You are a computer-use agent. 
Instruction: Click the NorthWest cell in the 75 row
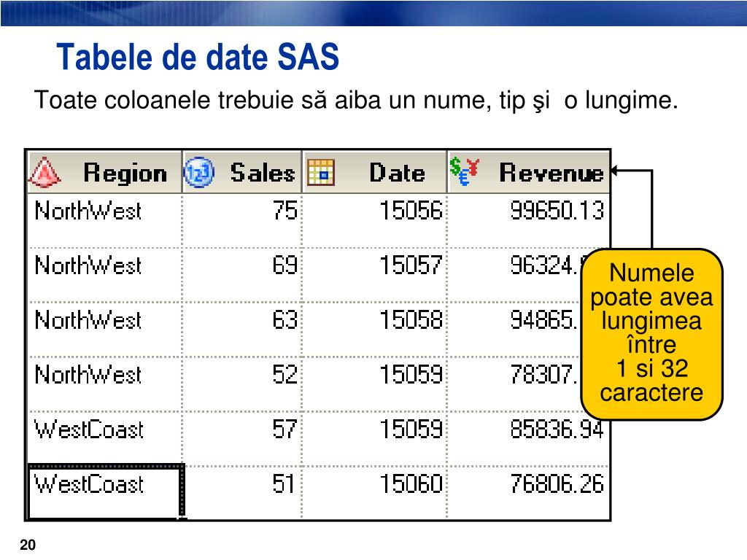[105, 220]
